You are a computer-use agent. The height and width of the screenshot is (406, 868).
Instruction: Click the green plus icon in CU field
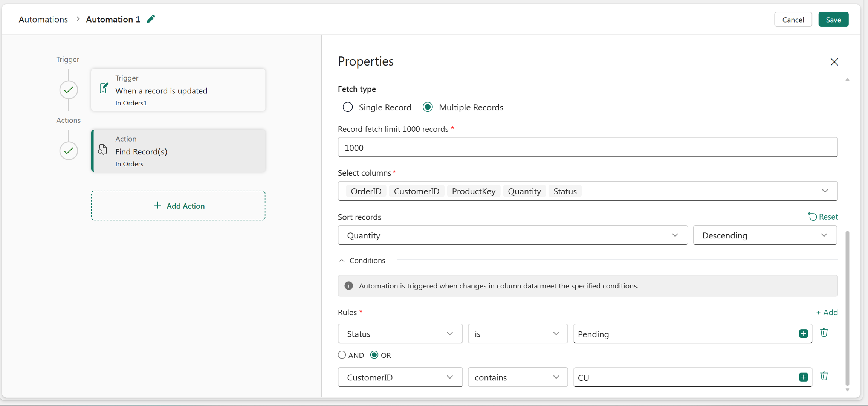(803, 377)
